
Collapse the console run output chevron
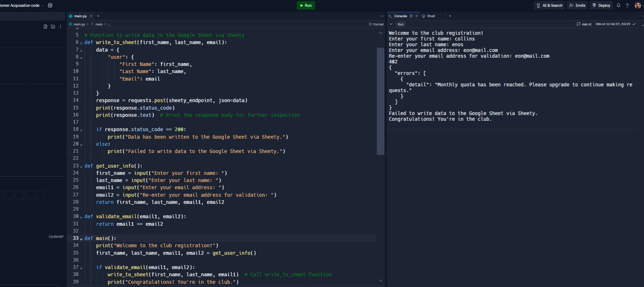coord(391,24)
